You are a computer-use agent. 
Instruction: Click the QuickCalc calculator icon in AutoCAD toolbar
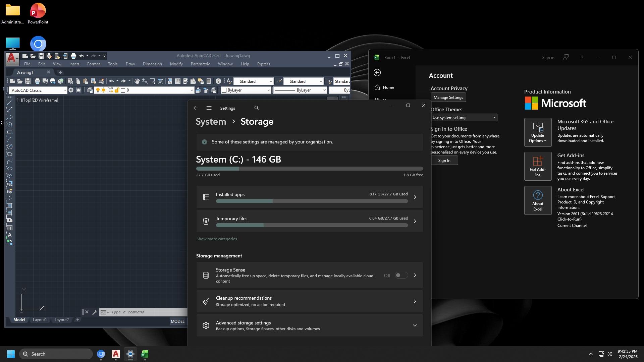pyautogui.click(x=209, y=81)
